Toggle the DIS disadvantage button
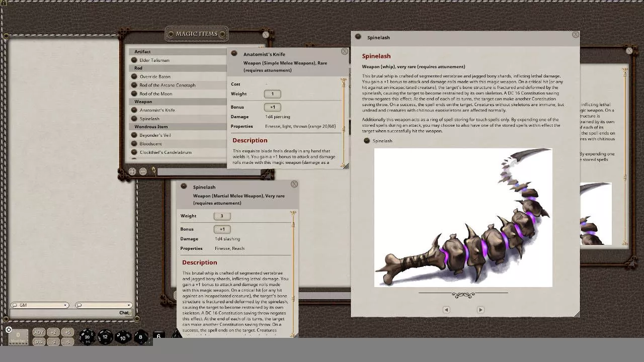This screenshot has width=644, height=362. coord(39,342)
